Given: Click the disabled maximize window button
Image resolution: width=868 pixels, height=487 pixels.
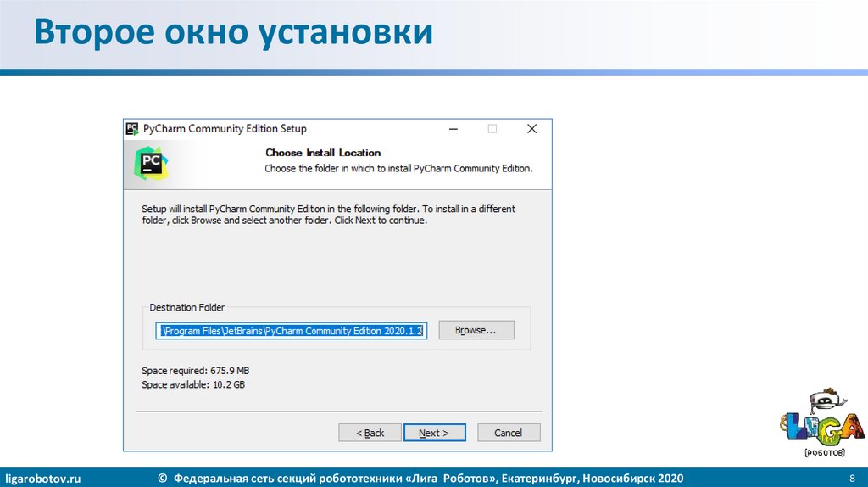Looking at the screenshot, I should pyautogui.click(x=492, y=129).
